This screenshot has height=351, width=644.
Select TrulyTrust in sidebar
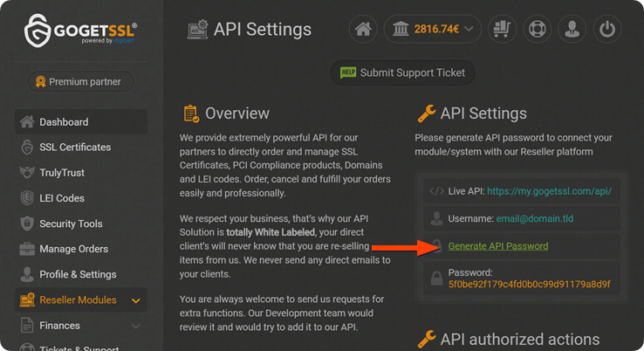point(62,173)
